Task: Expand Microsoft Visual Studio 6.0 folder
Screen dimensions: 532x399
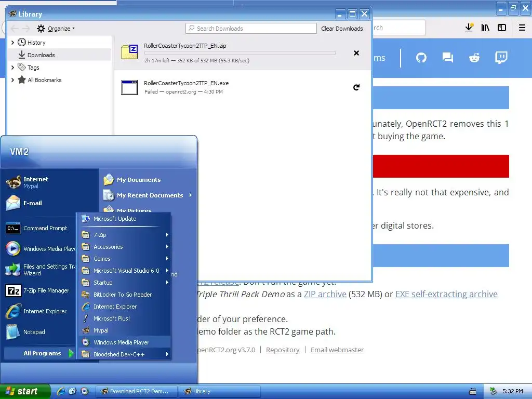Action: tap(124, 271)
